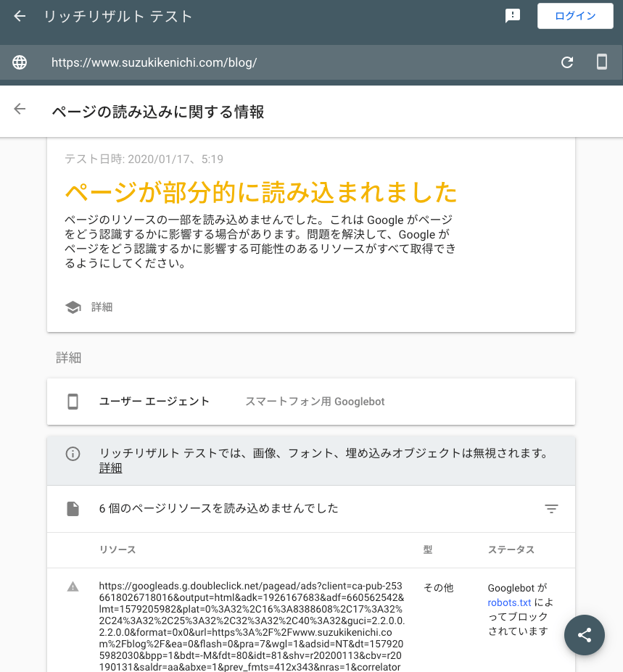Click 6 個のページリソースを読み込めませんでした row

pyautogui.click(x=311, y=509)
